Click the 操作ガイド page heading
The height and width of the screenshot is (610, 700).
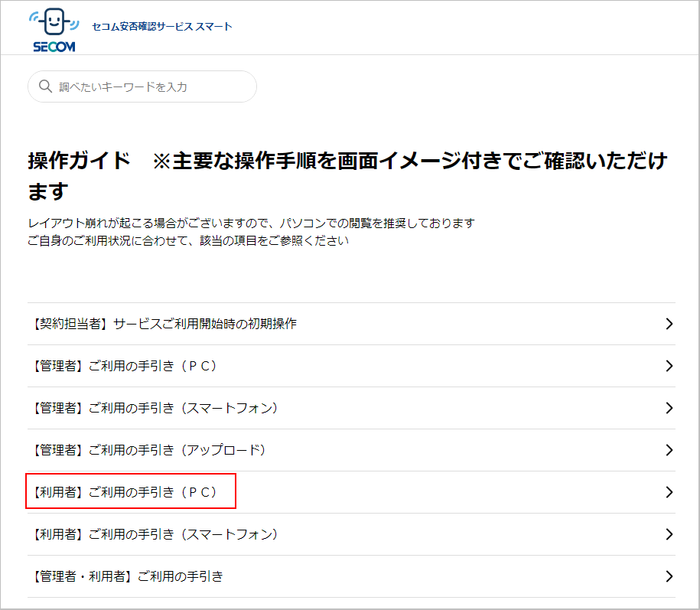[347, 176]
